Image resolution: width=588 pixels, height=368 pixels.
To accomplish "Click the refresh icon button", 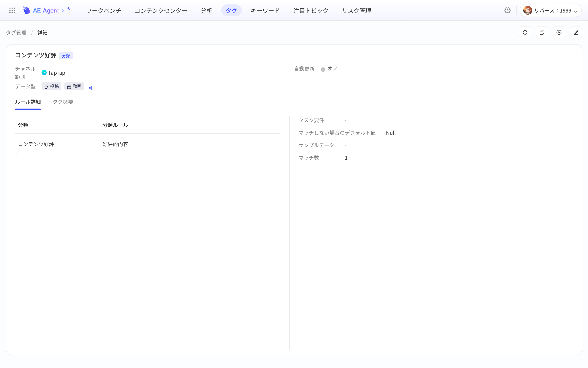I will pyautogui.click(x=525, y=32).
